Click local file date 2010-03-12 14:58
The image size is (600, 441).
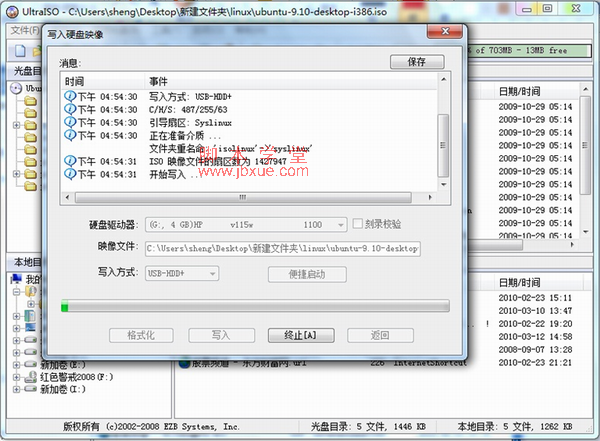[x=535, y=337]
